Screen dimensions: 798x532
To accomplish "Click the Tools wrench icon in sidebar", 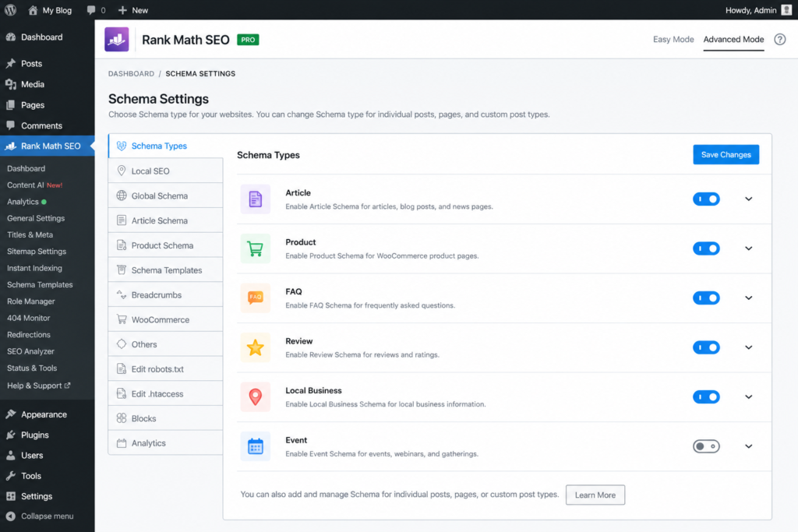I will pyautogui.click(x=11, y=476).
